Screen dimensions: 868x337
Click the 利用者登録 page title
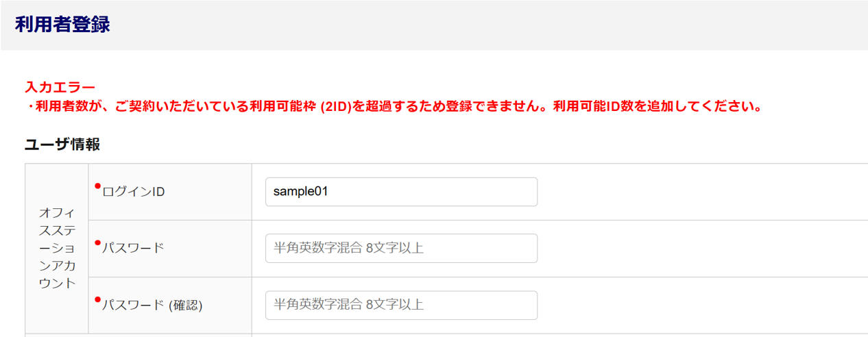pos(62,25)
